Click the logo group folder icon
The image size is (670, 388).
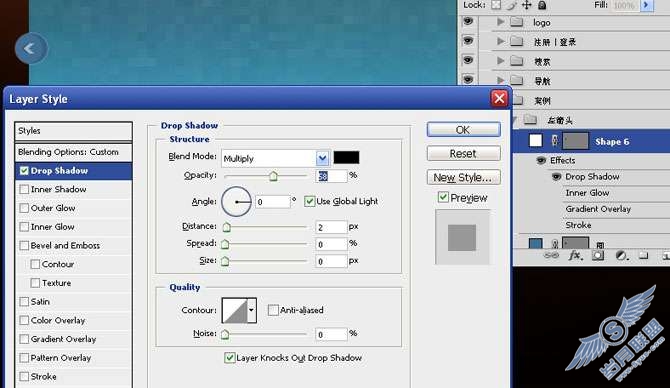517,22
